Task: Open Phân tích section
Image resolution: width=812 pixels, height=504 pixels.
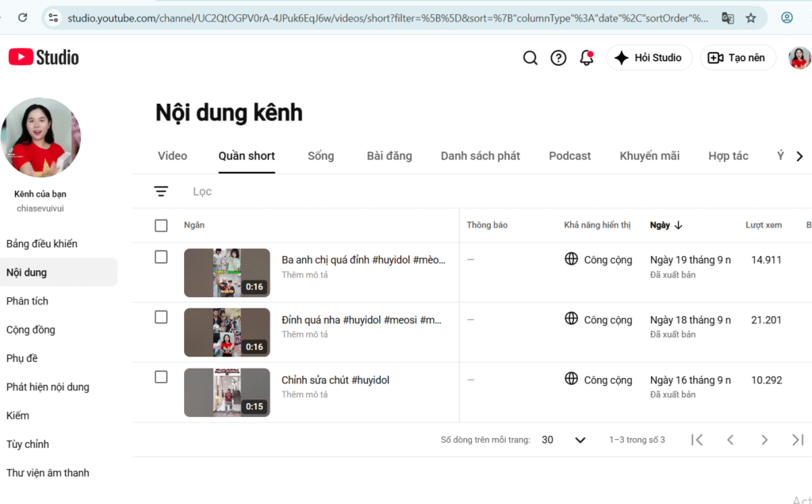Action: pyautogui.click(x=27, y=301)
